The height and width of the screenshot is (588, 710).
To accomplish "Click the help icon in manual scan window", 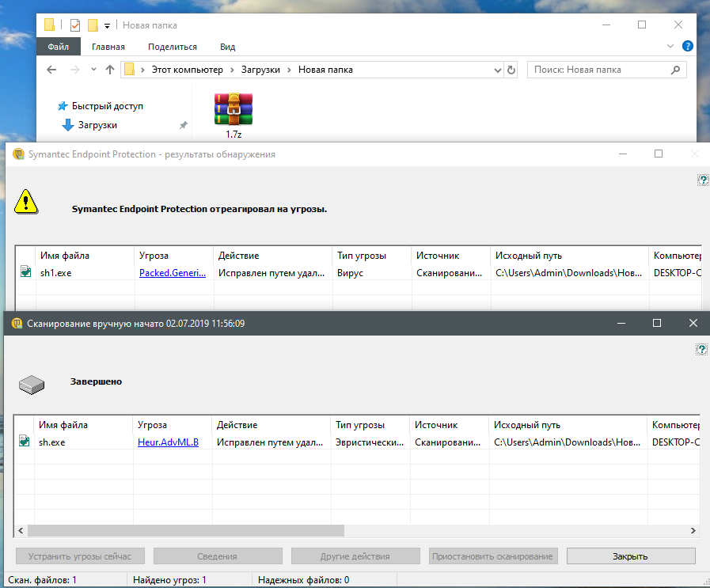I will (701, 349).
